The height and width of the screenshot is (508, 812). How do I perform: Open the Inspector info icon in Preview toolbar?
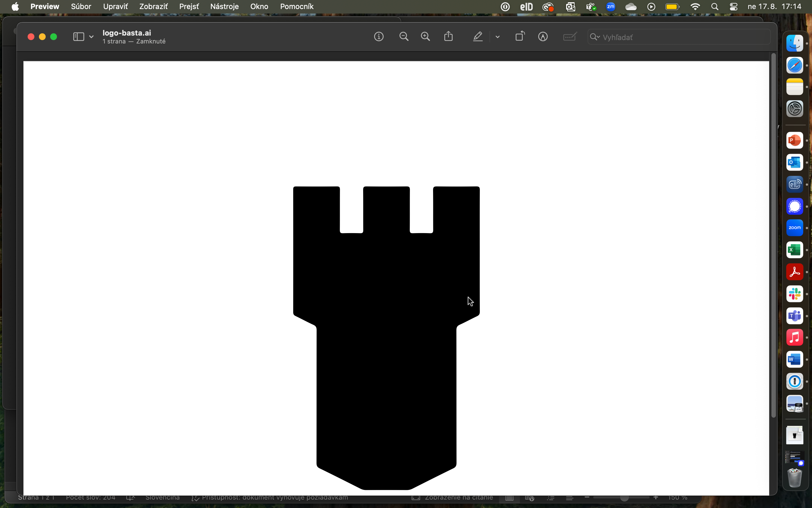coord(379,37)
